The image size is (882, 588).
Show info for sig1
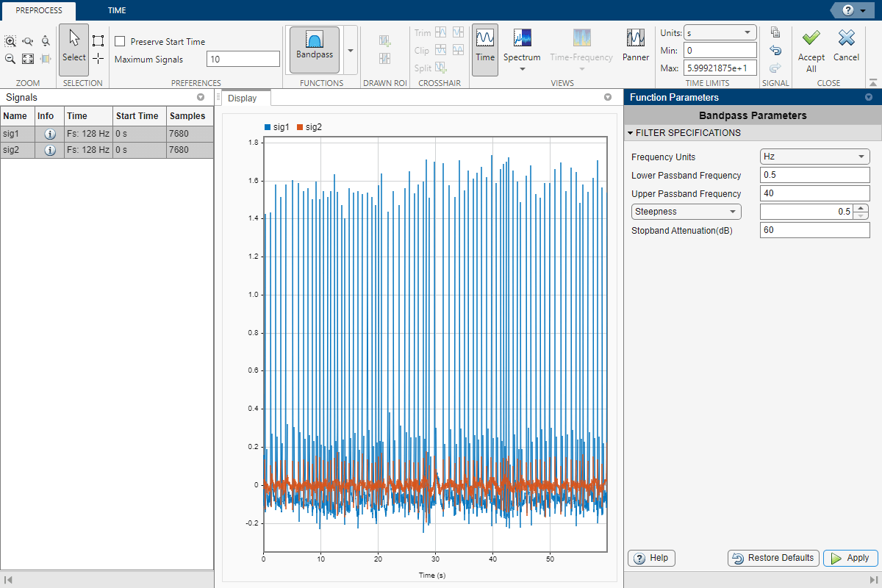point(50,134)
